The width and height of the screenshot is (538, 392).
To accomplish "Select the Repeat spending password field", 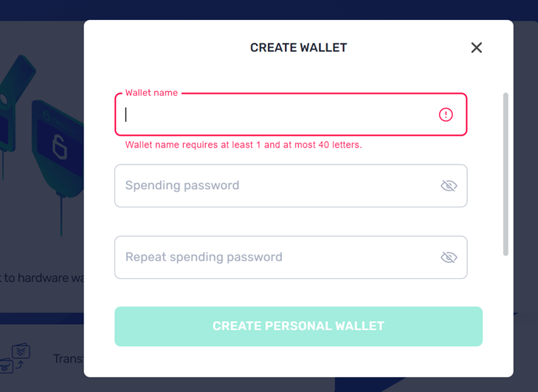I will click(291, 257).
